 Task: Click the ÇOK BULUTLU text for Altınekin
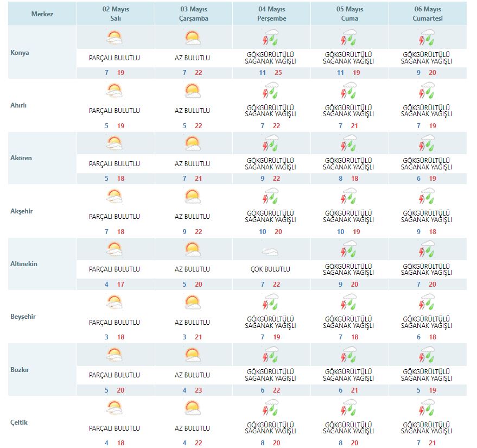pyautogui.click(x=270, y=269)
